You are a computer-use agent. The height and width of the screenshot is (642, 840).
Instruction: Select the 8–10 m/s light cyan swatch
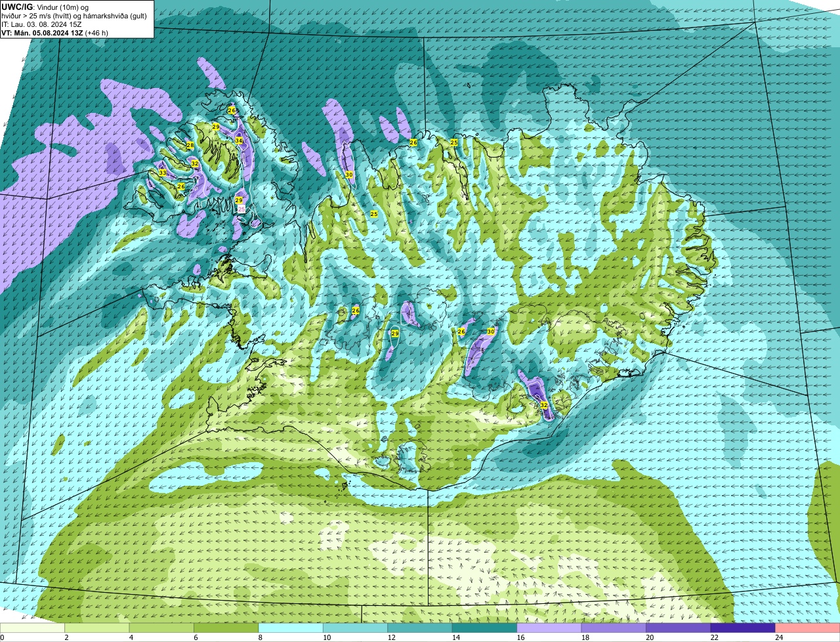coord(291,628)
